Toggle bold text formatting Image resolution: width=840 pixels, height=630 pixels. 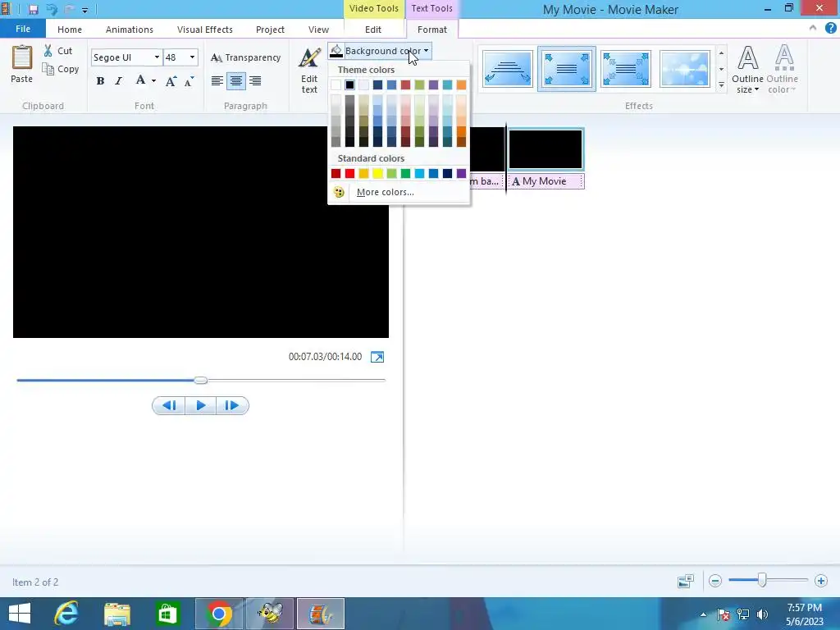[x=100, y=81]
